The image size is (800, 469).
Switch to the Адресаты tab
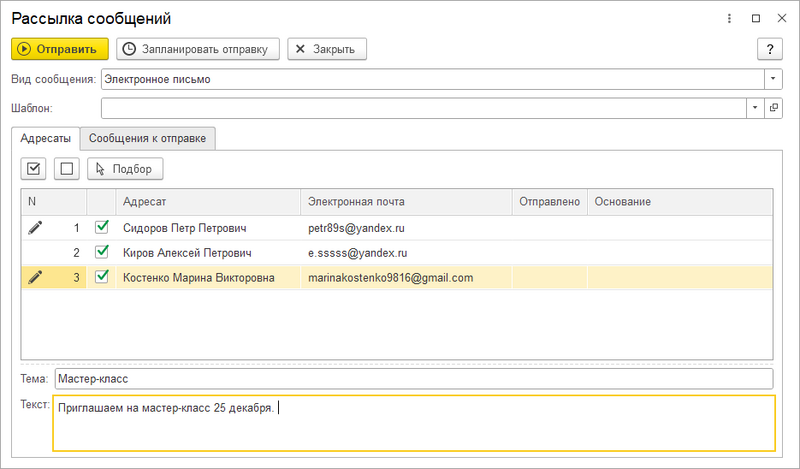[x=45, y=139]
